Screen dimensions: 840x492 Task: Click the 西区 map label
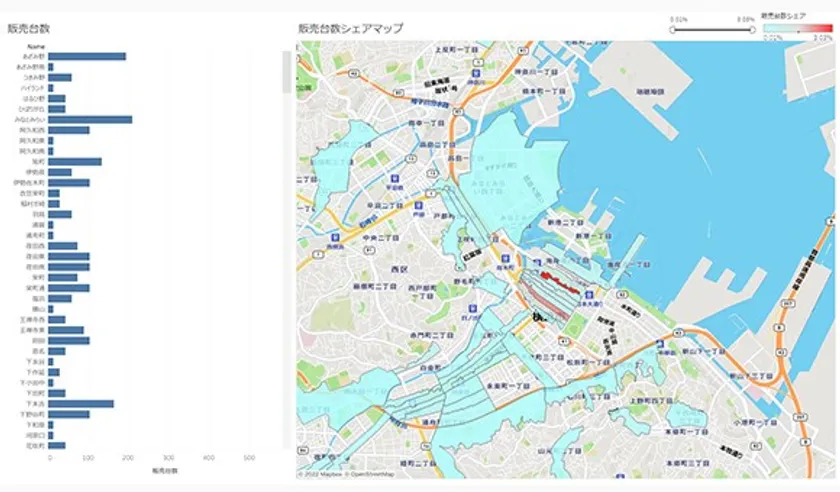[400, 269]
